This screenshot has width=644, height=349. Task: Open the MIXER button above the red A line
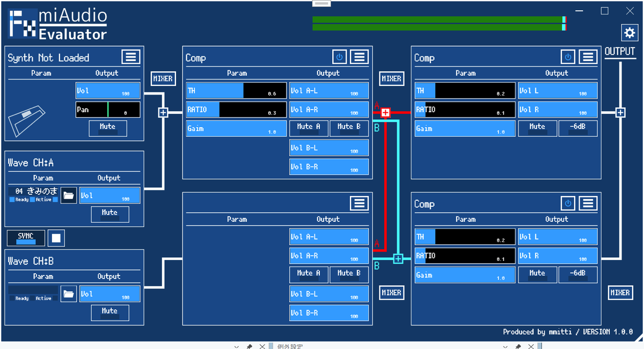tap(391, 78)
